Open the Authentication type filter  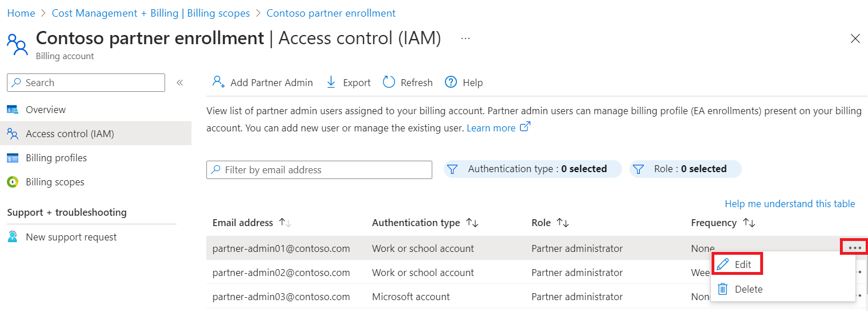(533, 169)
